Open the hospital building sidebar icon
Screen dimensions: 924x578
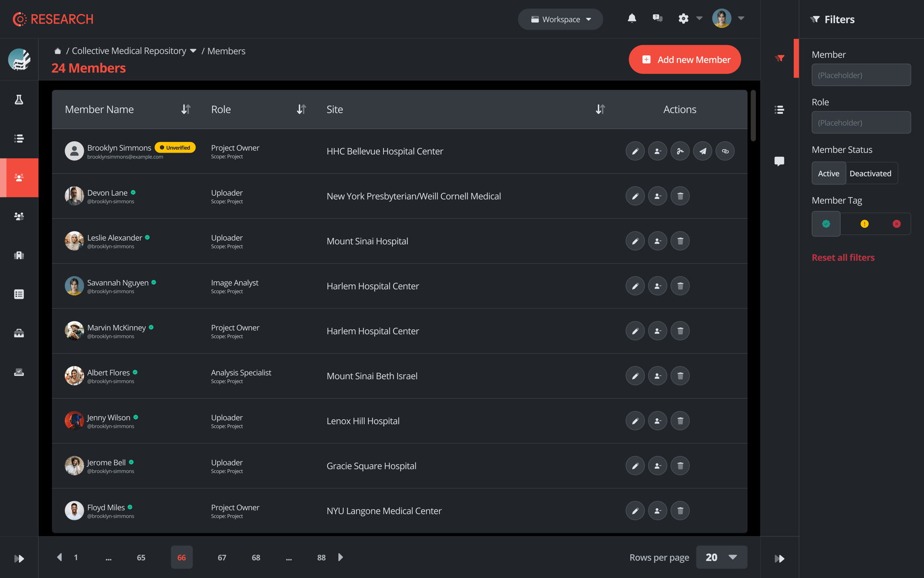(x=19, y=255)
